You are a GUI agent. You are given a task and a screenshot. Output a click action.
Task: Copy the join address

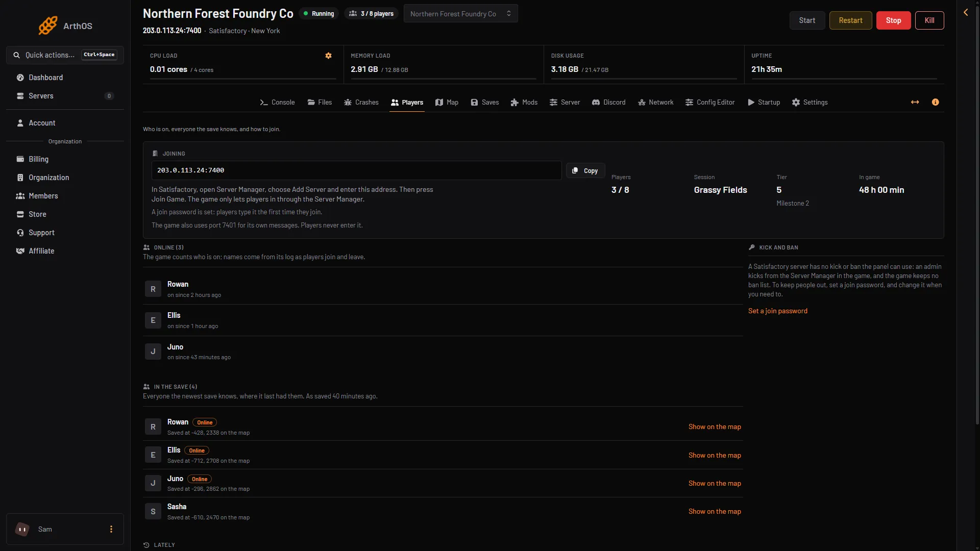(x=585, y=171)
